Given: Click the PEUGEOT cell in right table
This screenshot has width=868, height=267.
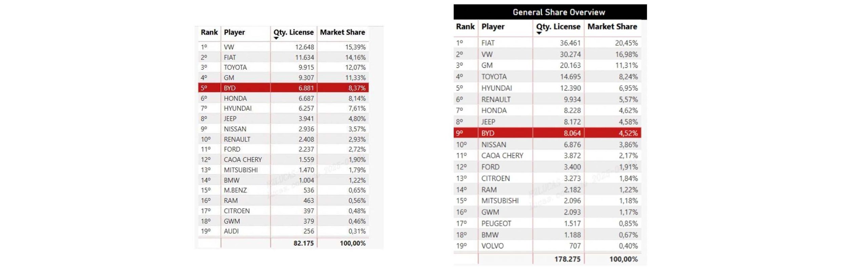Looking at the screenshot, I should coord(496,224).
